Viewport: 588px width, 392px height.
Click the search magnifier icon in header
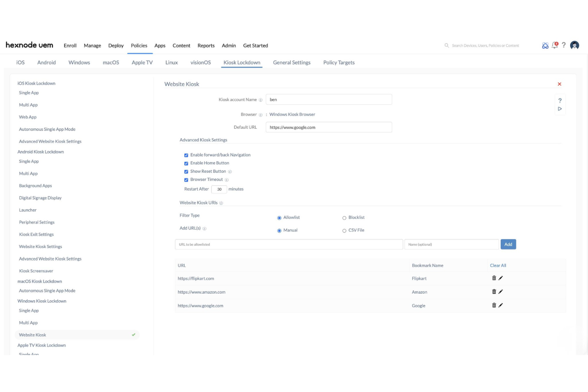click(x=447, y=46)
